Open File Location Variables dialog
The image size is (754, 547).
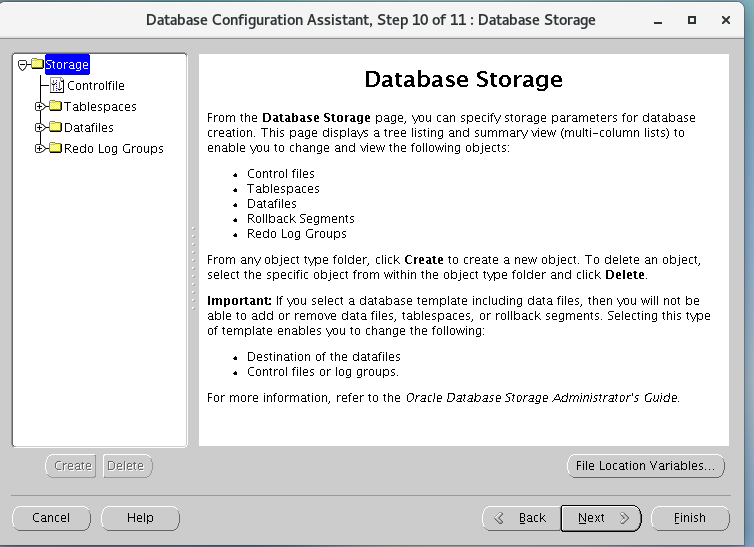click(x=645, y=466)
